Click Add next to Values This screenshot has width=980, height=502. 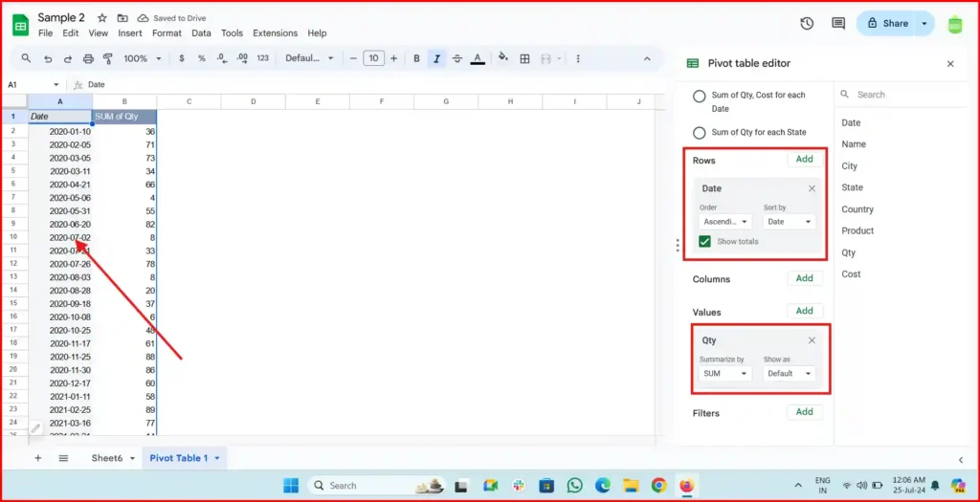804,311
